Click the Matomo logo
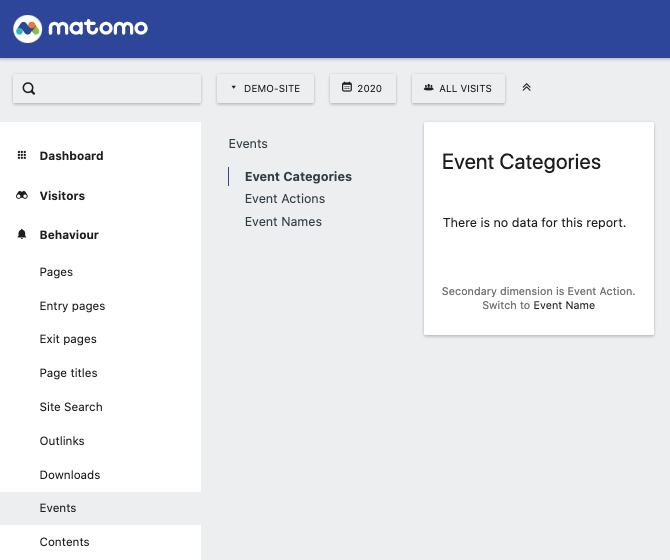 [x=81, y=28]
